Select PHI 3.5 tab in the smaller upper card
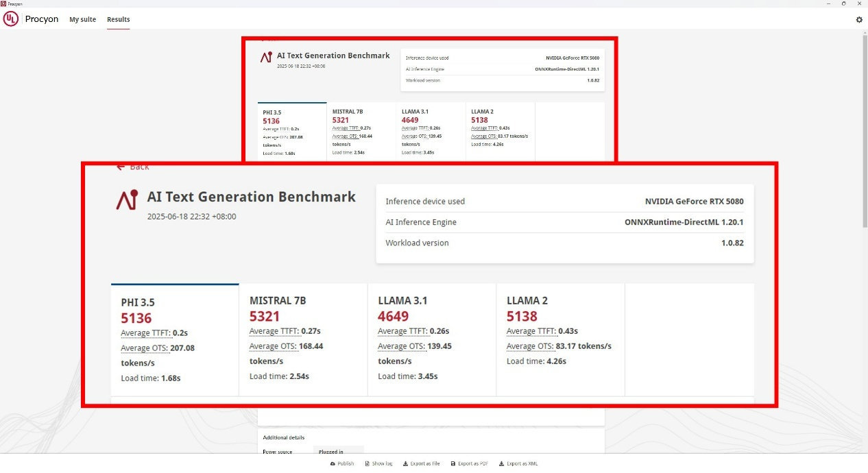 292,132
